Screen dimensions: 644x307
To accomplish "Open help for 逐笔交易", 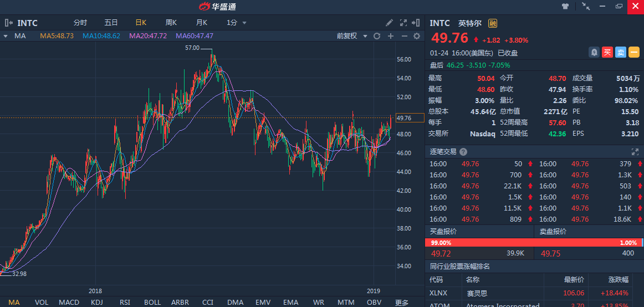I will (x=463, y=152).
